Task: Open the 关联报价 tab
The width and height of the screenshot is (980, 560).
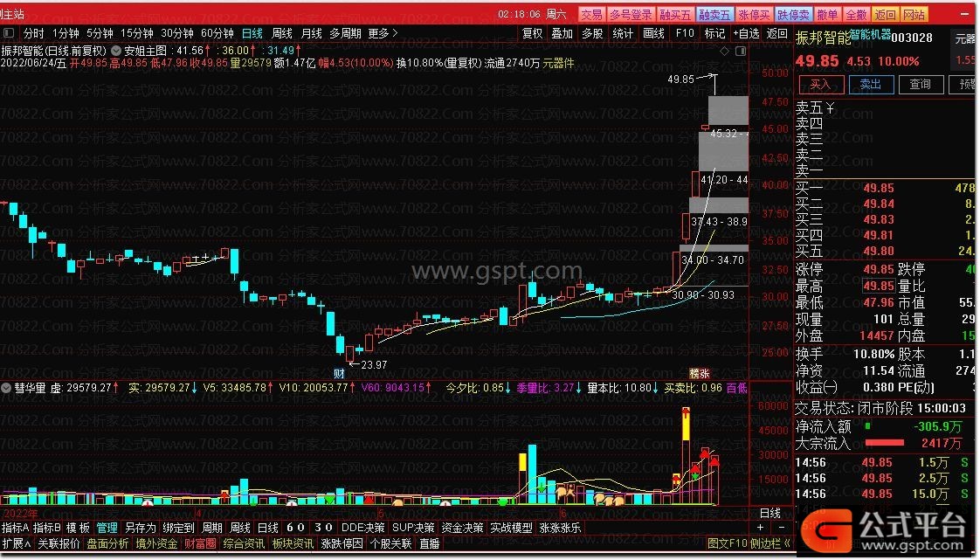Action: pyautogui.click(x=59, y=544)
